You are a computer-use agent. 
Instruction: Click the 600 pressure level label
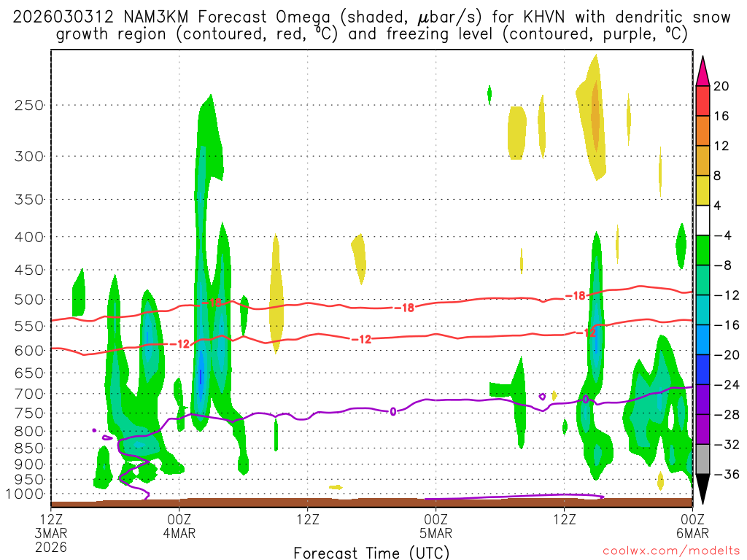point(29,351)
